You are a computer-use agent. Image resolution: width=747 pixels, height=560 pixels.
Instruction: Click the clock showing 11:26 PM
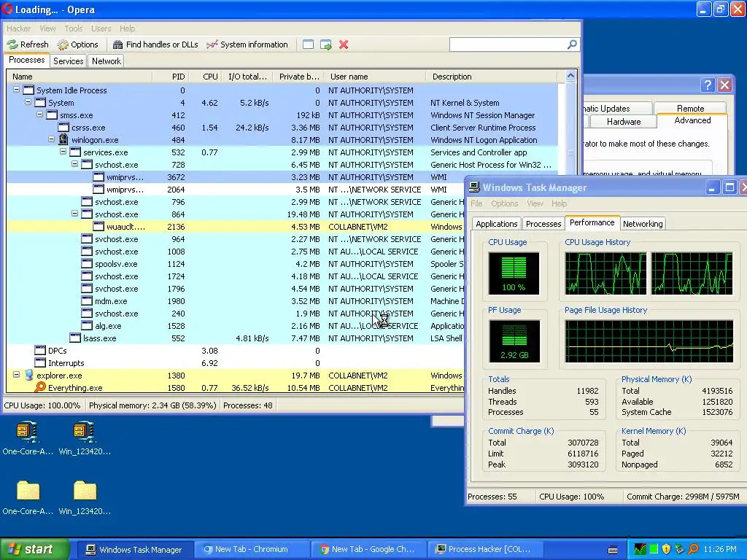tap(720, 549)
